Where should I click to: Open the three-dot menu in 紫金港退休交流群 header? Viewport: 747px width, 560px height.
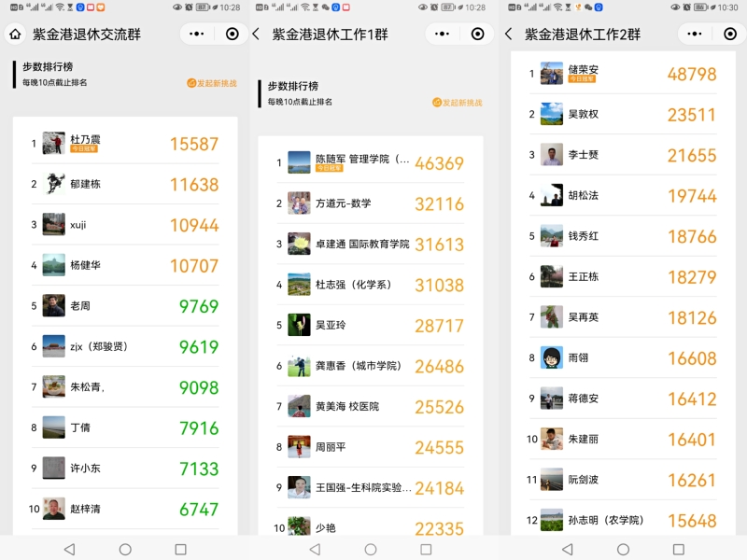pos(195,35)
